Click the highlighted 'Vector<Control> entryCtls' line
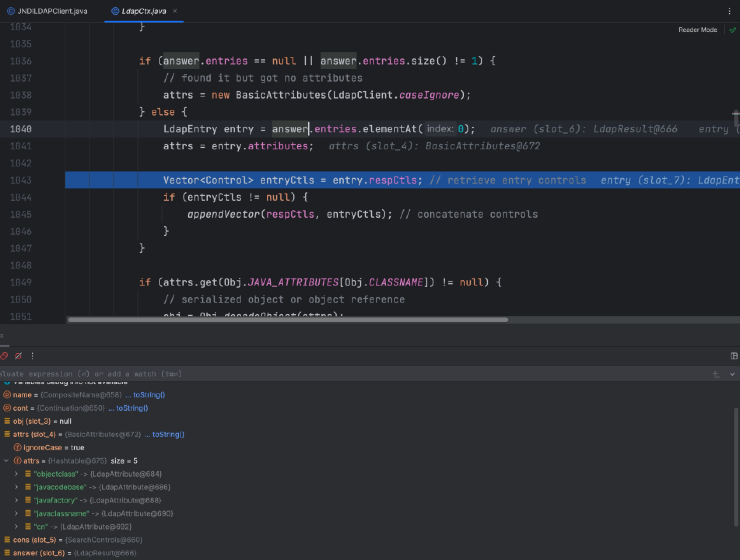The width and height of the screenshot is (740, 560). (x=403, y=180)
